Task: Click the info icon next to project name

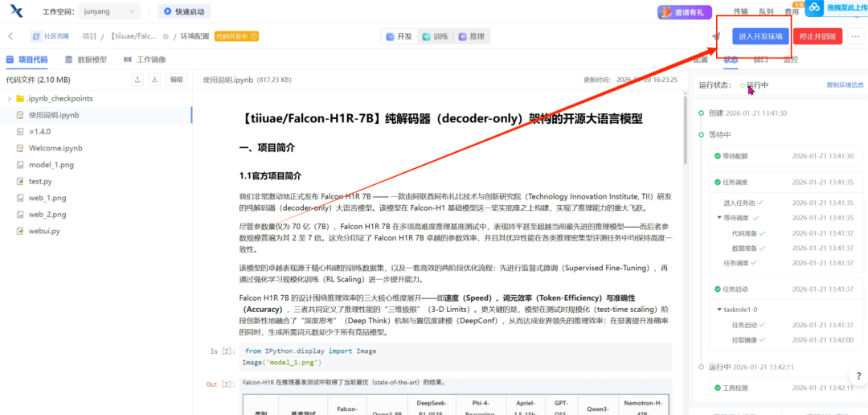Action: pyautogui.click(x=166, y=36)
